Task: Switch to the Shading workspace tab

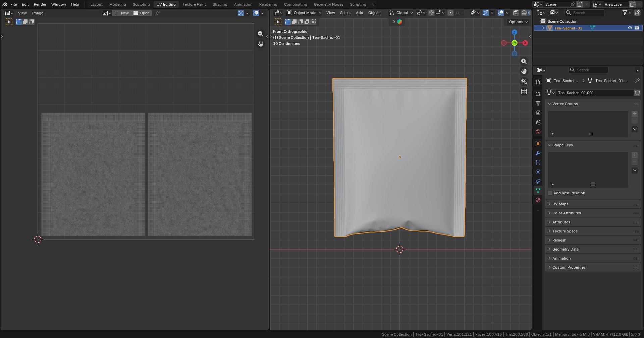Action: click(220, 4)
